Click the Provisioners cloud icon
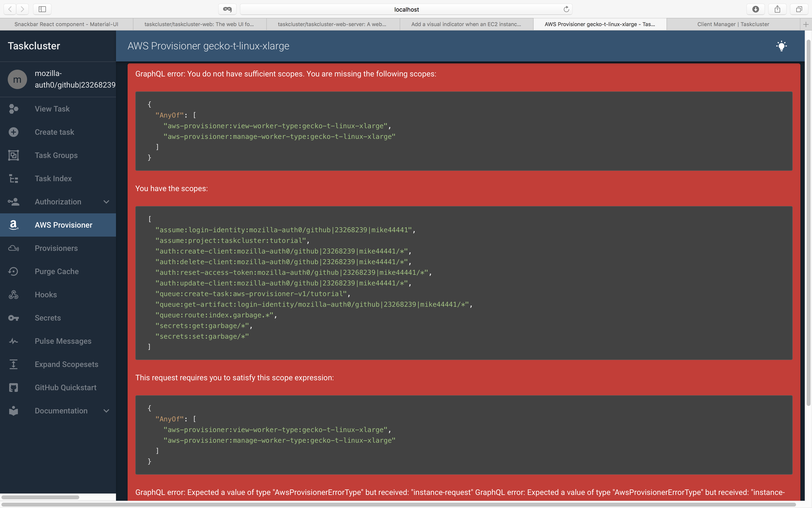Screen dimensions: 812x508 (14, 248)
